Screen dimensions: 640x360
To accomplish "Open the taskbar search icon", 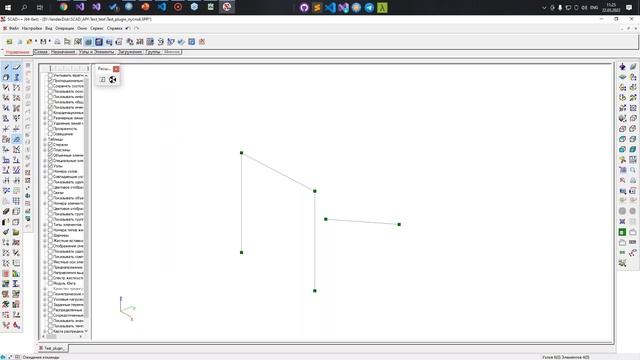I will tap(24, 7).
